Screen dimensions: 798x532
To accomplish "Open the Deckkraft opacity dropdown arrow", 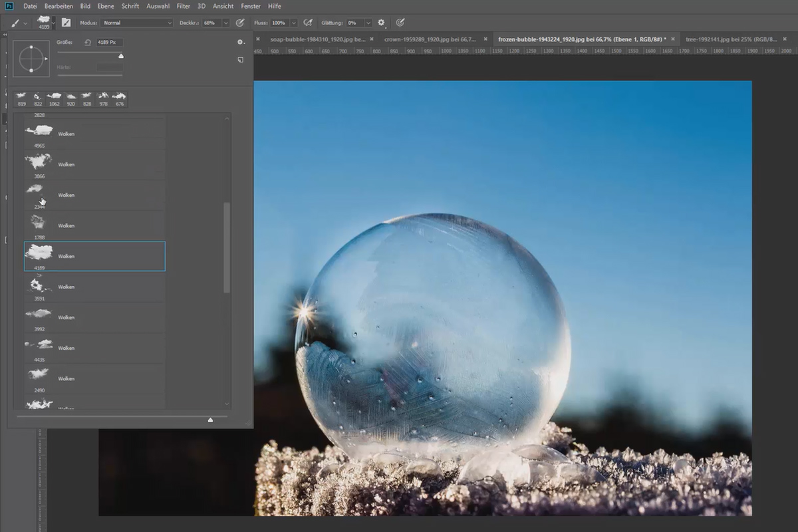I will coord(225,23).
